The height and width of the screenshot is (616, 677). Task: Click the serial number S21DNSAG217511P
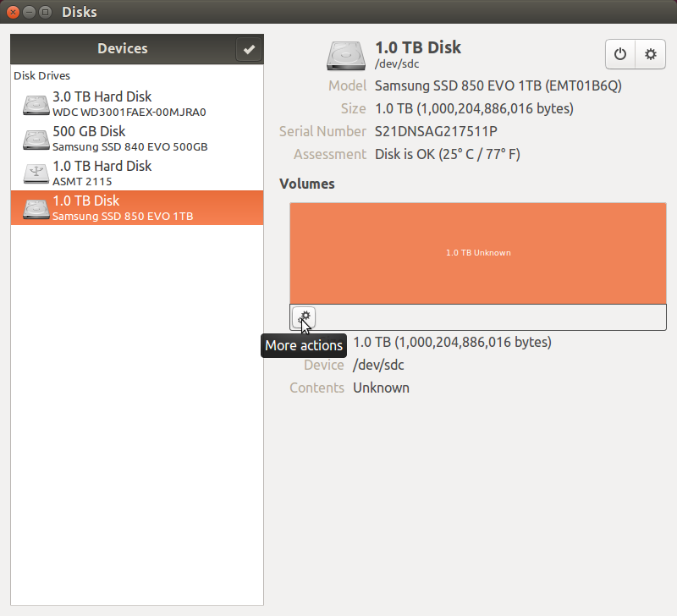click(x=436, y=131)
